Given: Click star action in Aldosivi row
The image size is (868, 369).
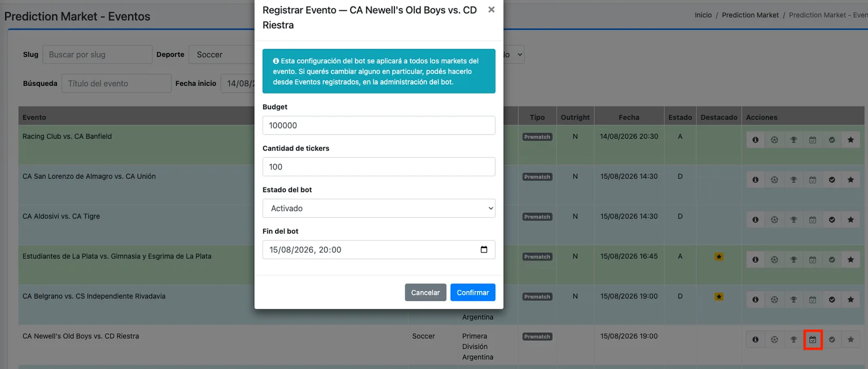Looking at the screenshot, I should click(851, 220).
